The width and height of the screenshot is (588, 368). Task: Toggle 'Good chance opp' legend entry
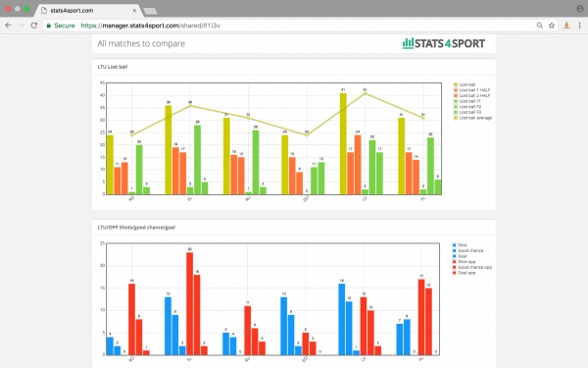471,267
